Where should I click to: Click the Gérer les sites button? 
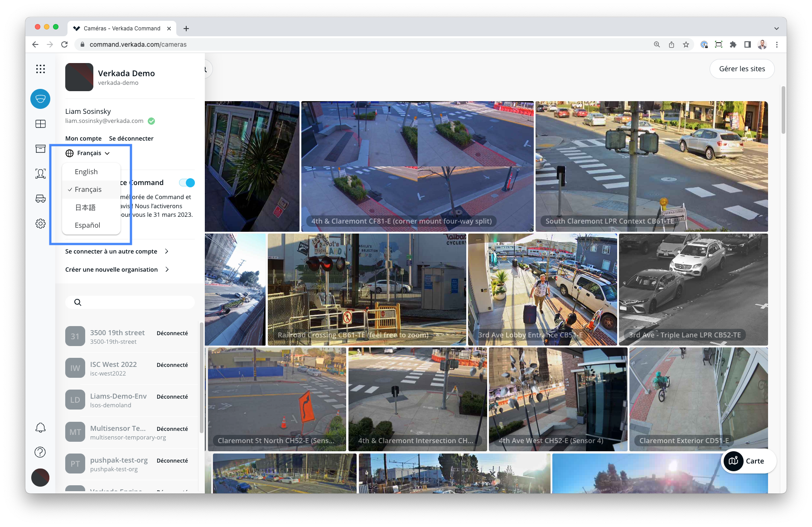pyautogui.click(x=742, y=69)
